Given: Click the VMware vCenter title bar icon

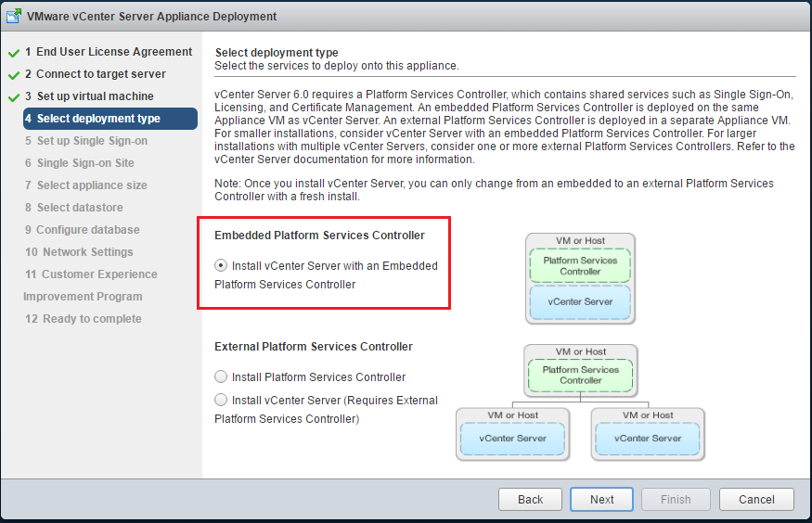Looking at the screenshot, I should pyautogui.click(x=15, y=17).
